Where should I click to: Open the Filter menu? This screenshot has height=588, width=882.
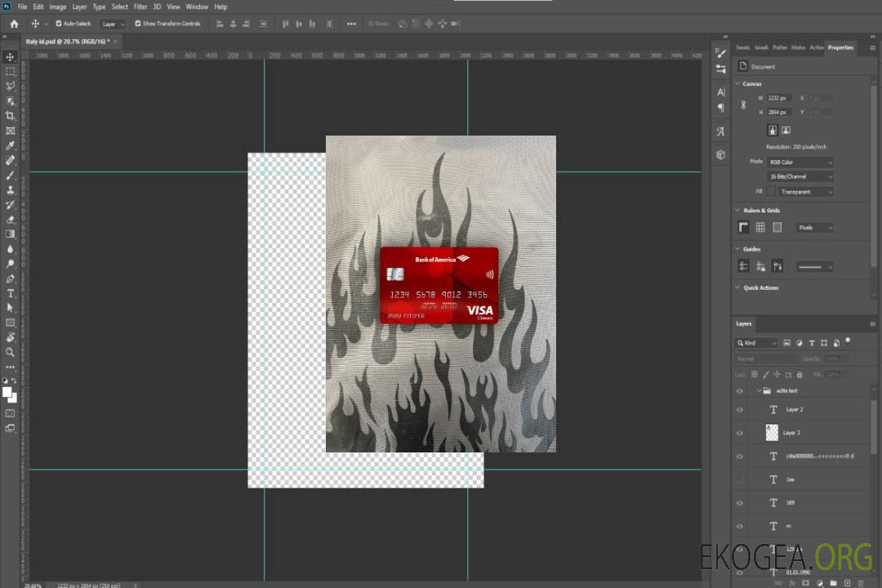[x=140, y=7]
